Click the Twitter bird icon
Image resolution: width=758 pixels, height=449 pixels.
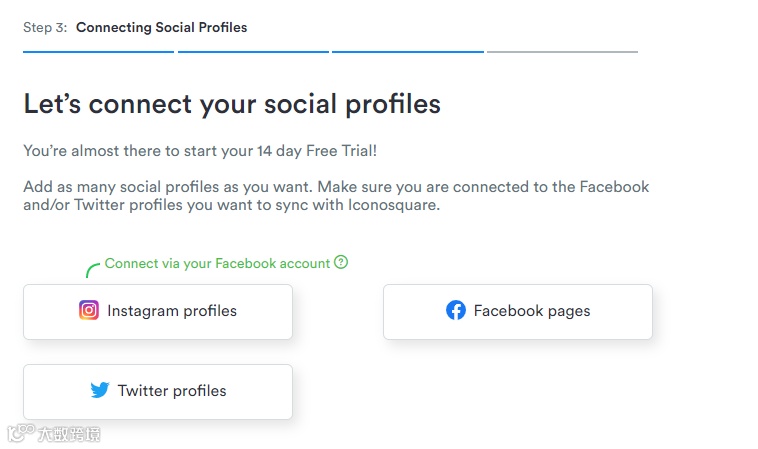[100, 390]
